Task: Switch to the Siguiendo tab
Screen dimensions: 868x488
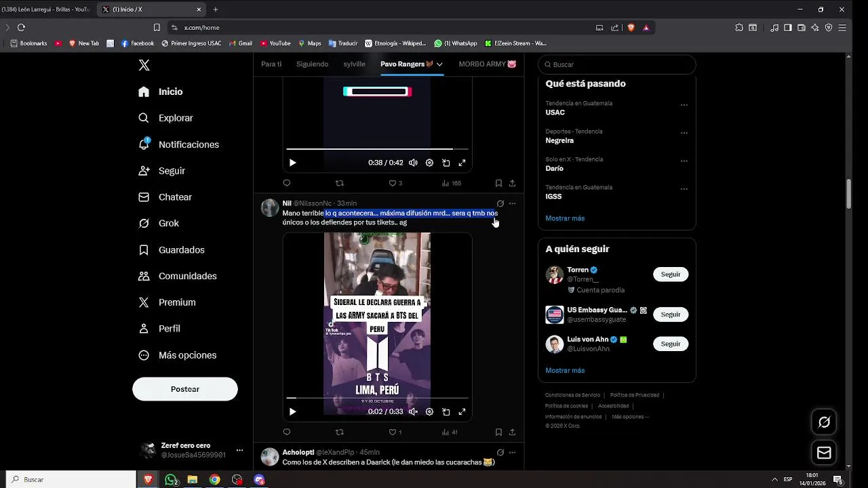Action: click(312, 64)
